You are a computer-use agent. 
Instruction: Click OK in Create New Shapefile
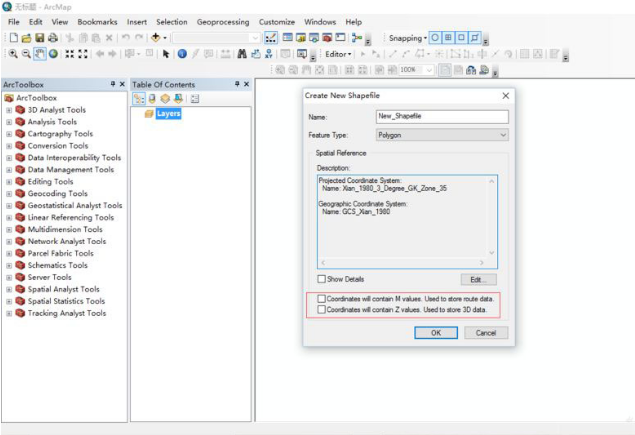tap(436, 333)
